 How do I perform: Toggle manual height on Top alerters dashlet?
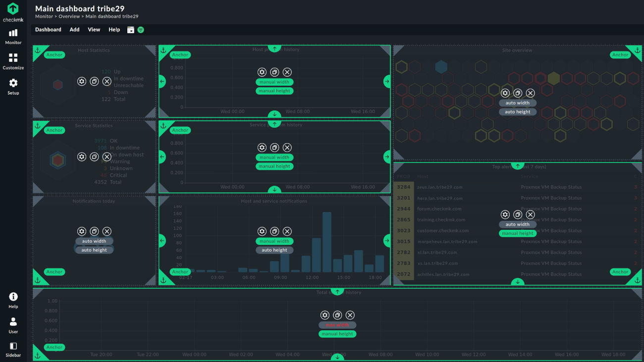517,233
